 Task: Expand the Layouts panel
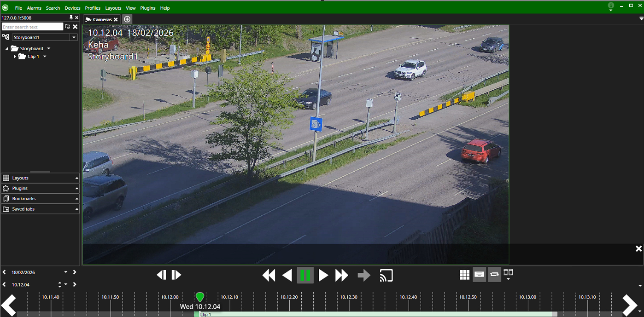tap(40, 178)
